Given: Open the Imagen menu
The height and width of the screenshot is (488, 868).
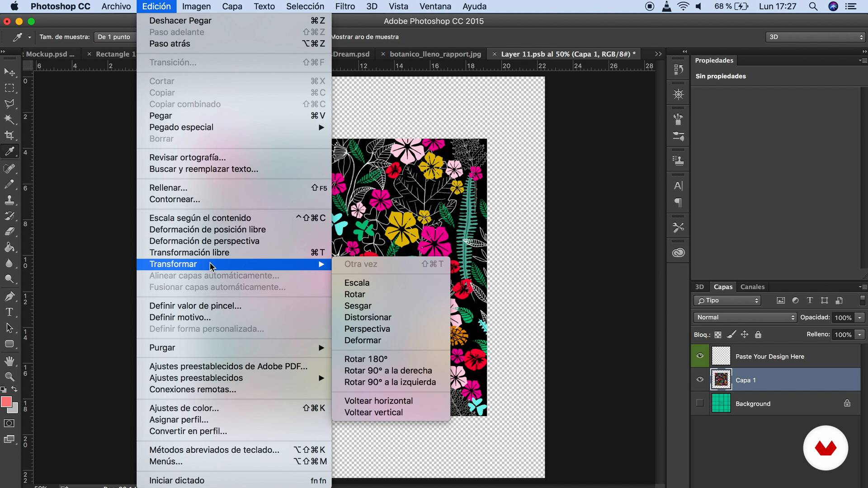Looking at the screenshot, I should point(196,6).
